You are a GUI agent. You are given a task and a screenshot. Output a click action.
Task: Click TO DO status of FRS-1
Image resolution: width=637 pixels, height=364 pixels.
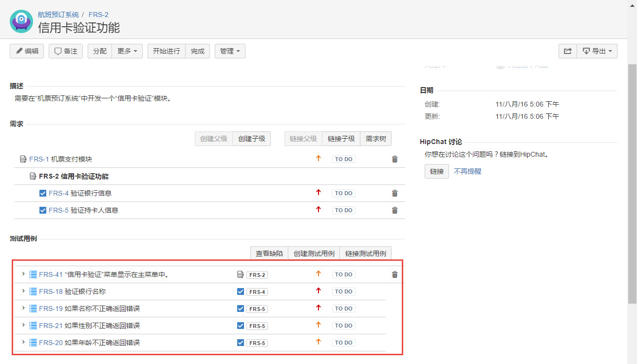point(344,159)
